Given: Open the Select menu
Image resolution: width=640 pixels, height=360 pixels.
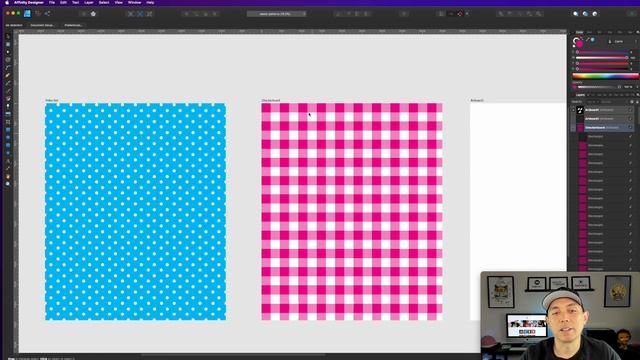Looking at the screenshot, I should (104, 2).
